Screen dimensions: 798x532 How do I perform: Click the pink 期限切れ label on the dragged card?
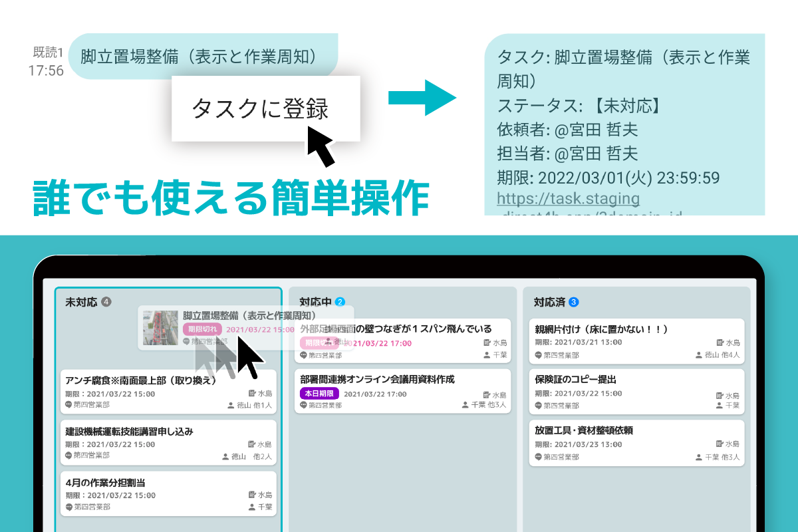tap(201, 329)
